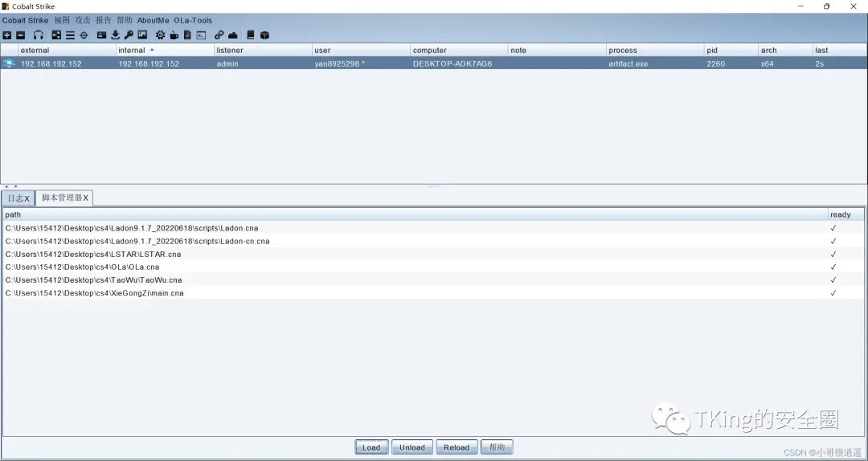The height and width of the screenshot is (461, 868).
Task: Click the ready checkmark for TaoWu.cna
Action: [833, 280]
